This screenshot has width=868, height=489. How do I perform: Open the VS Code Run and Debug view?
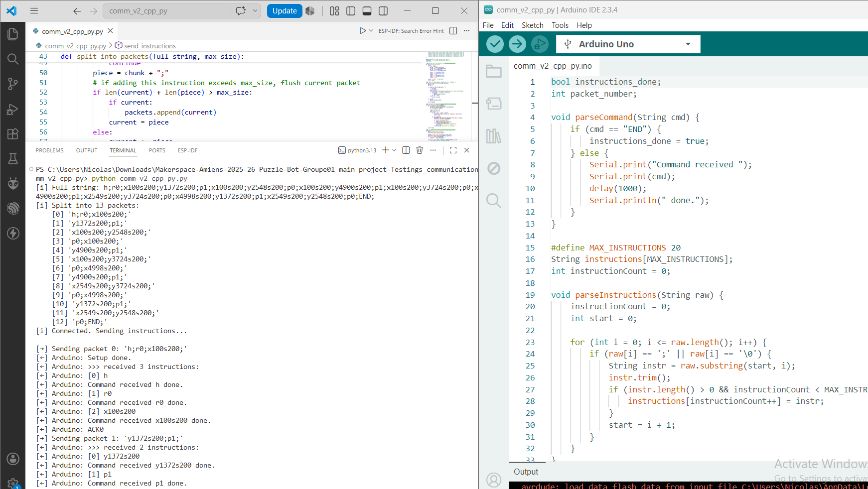pyautogui.click(x=13, y=109)
